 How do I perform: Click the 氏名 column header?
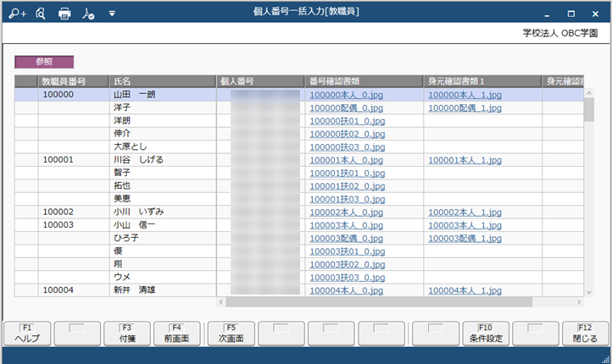[x=163, y=81]
